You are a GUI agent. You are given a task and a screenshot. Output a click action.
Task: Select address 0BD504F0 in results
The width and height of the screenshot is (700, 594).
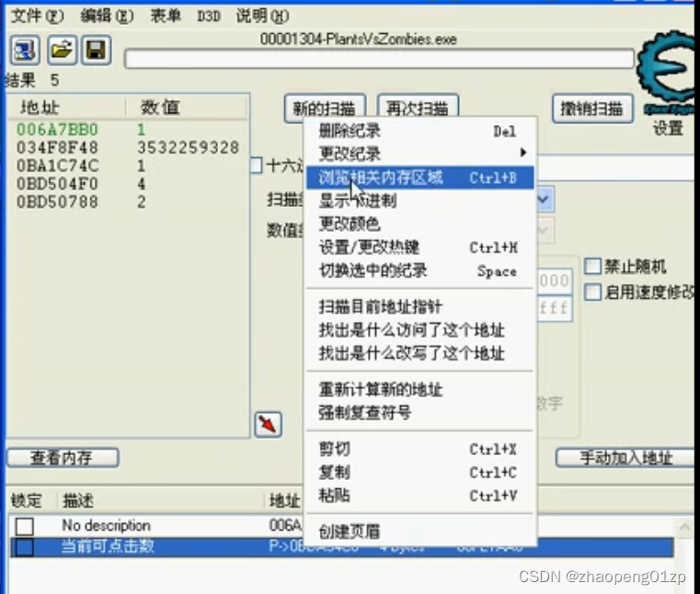[57, 184]
